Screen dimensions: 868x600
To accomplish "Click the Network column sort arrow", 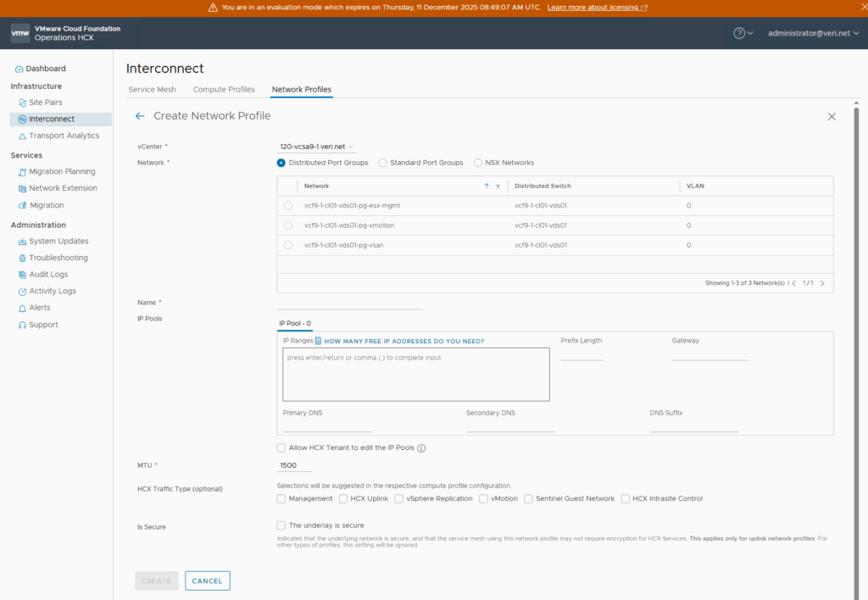I will click(487, 186).
